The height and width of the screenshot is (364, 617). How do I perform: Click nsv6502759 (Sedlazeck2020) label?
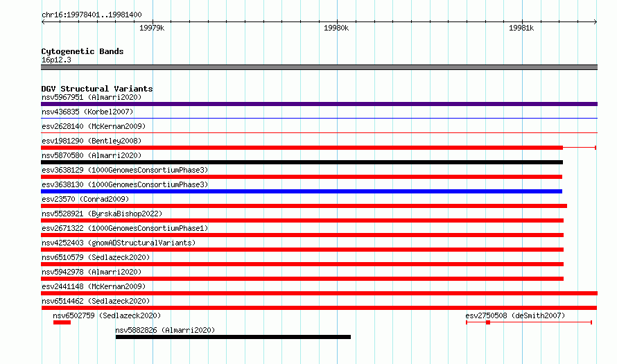click(107, 315)
